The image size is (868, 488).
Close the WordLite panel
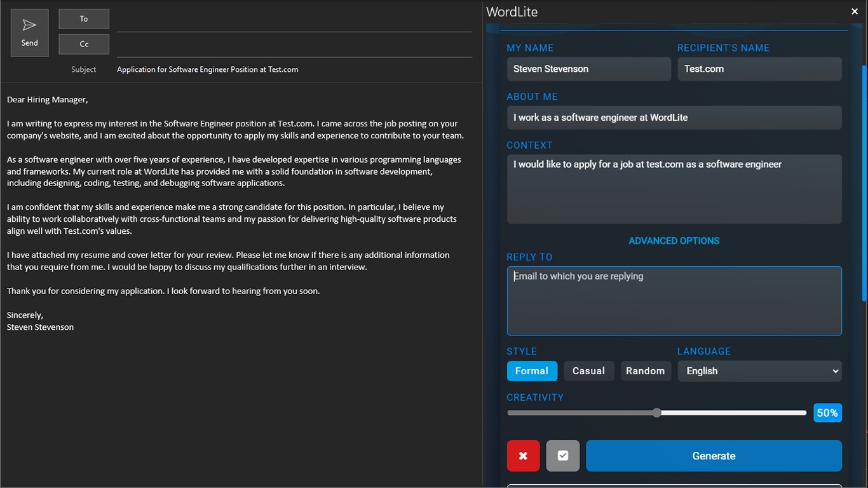point(854,11)
